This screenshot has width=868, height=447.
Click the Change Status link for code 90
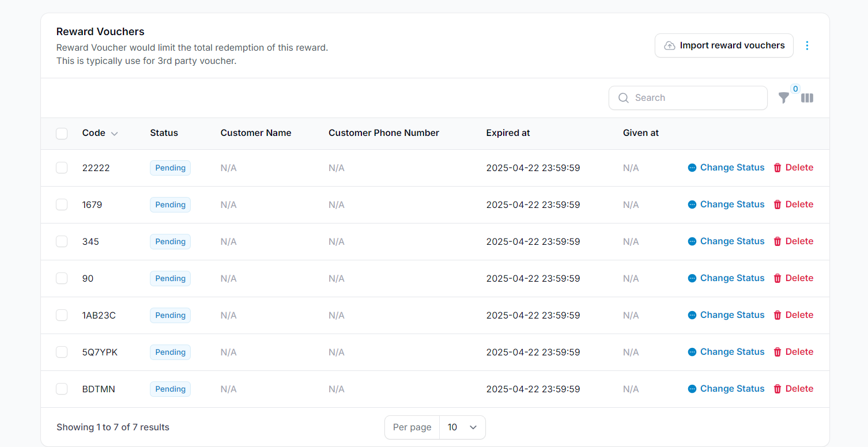tap(732, 278)
